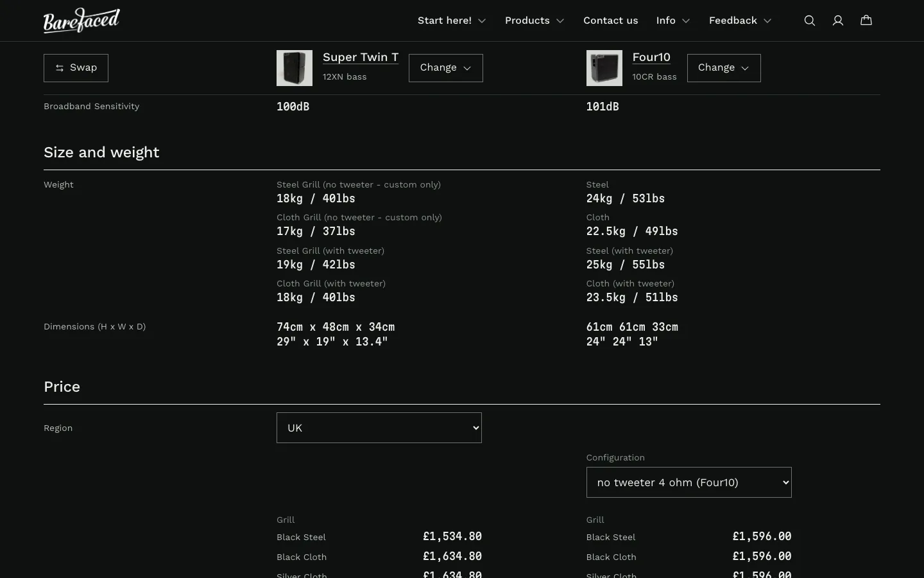Click the £1,534.80 Black Steel price
The height and width of the screenshot is (578, 924).
(452, 536)
